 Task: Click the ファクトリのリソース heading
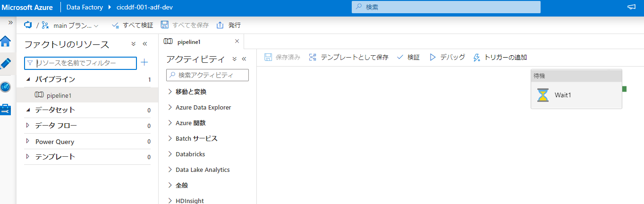tap(67, 44)
